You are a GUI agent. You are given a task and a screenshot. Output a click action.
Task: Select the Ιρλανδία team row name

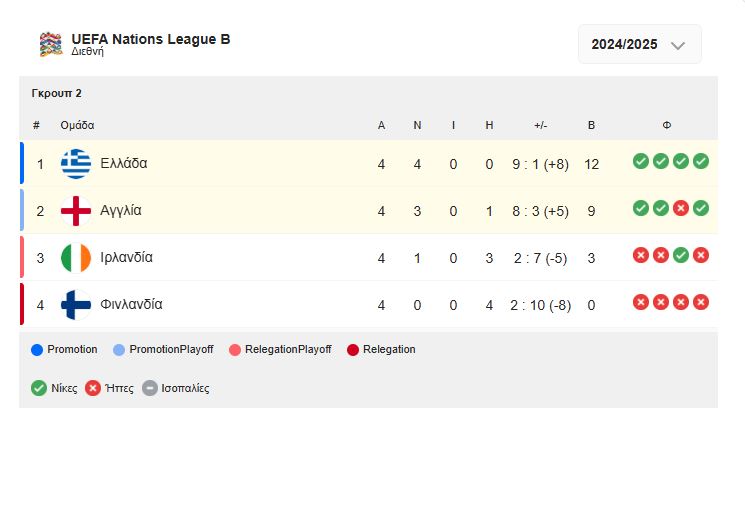click(127, 257)
